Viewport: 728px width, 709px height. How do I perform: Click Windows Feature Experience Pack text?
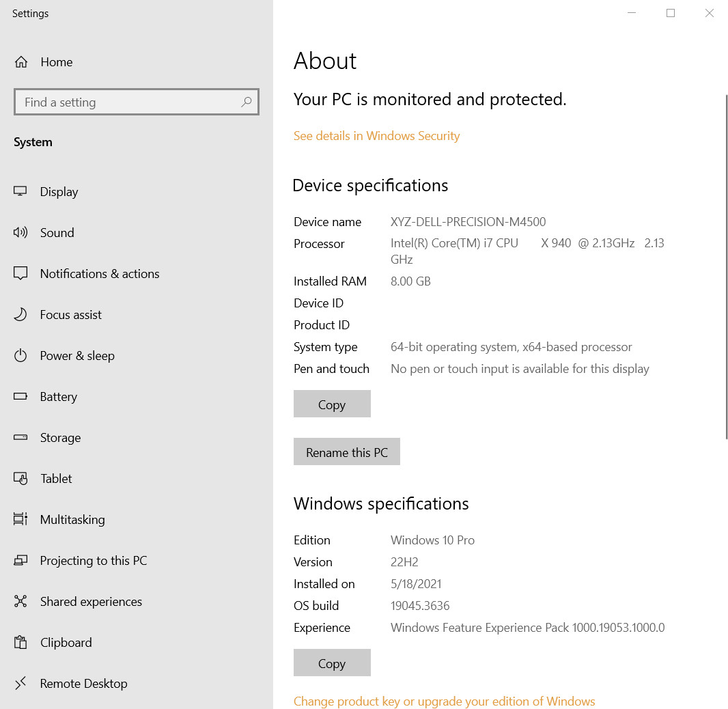pyautogui.click(x=527, y=627)
